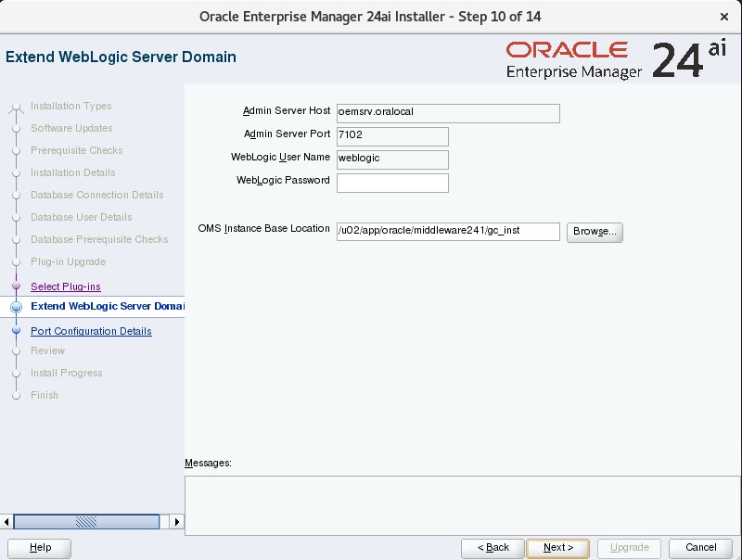This screenshot has width=742, height=560.
Task: Jump to Port Configuration Details step
Action: point(91,331)
